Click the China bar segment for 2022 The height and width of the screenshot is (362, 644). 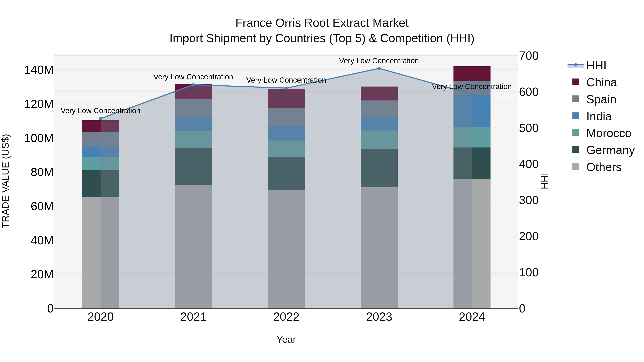287,99
